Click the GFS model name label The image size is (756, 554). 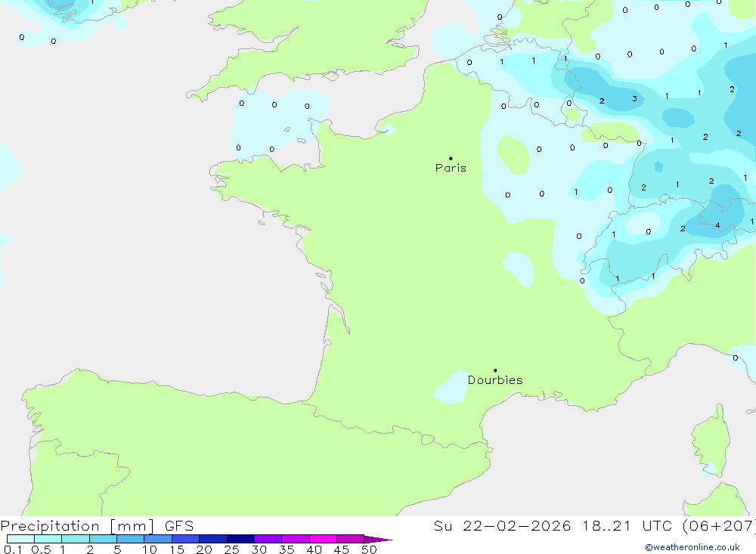[179, 525]
